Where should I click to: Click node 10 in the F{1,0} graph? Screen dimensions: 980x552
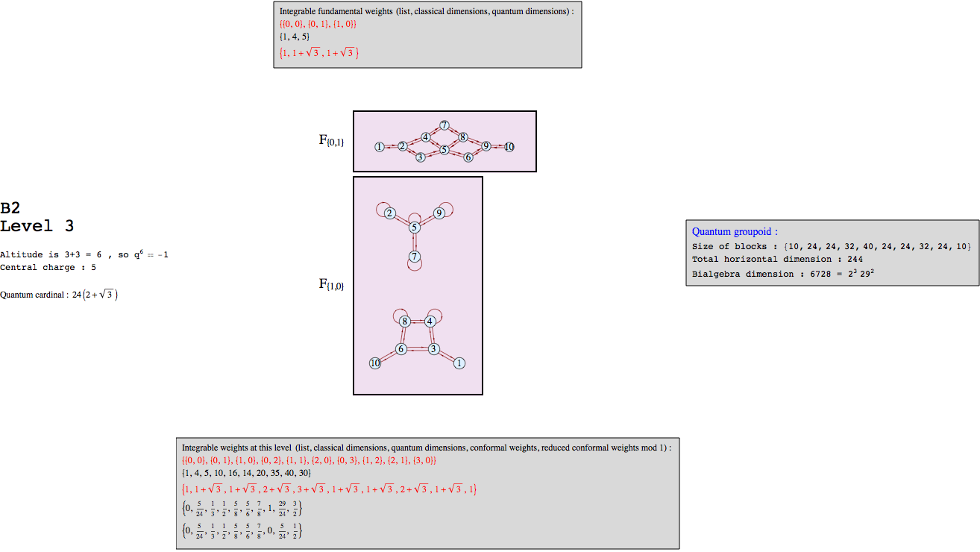tap(375, 363)
